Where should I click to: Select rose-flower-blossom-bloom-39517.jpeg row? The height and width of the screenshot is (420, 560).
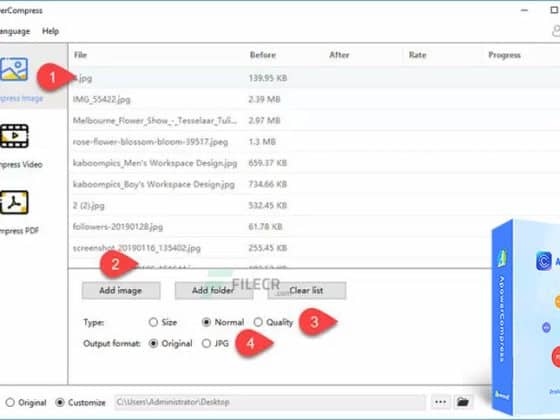[x=314, y=141]
